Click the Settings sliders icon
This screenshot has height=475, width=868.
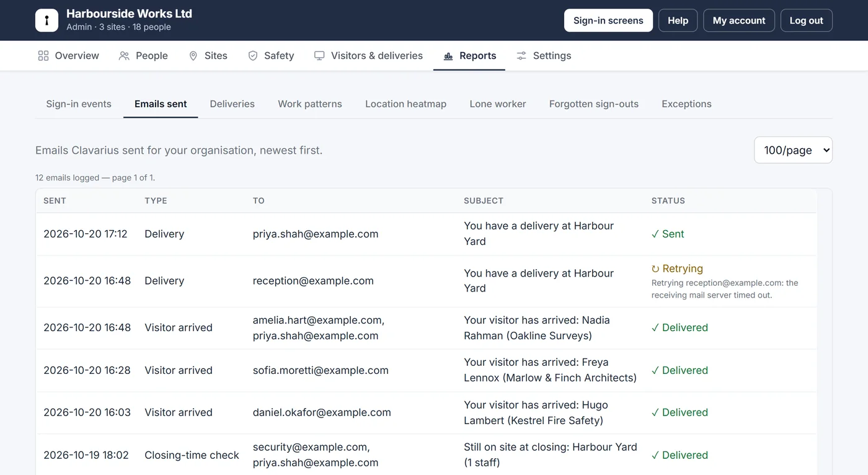[x=521, y=56]
